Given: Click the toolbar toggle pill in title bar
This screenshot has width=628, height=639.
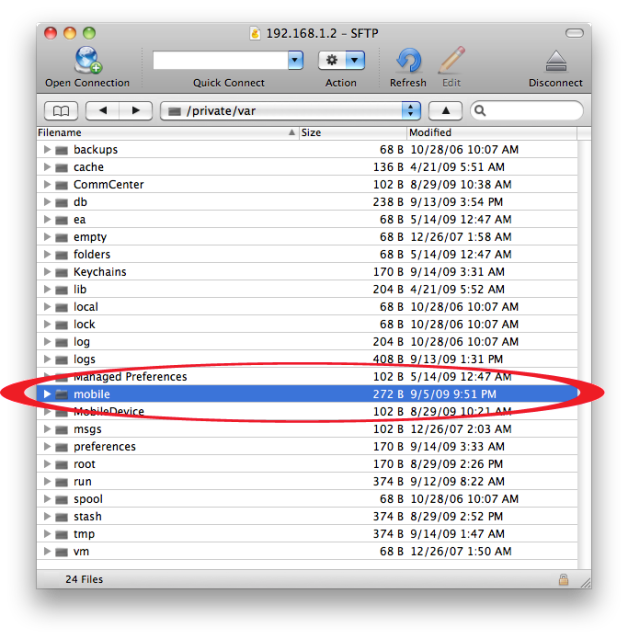Looking at the screenshot, I should click(x=574, y=33).
